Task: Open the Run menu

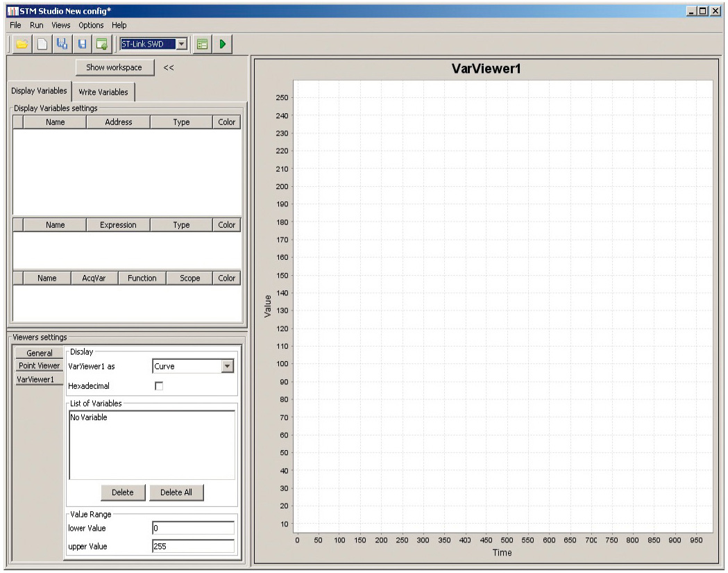Action: pyautogui.click(x=36, y=25)
